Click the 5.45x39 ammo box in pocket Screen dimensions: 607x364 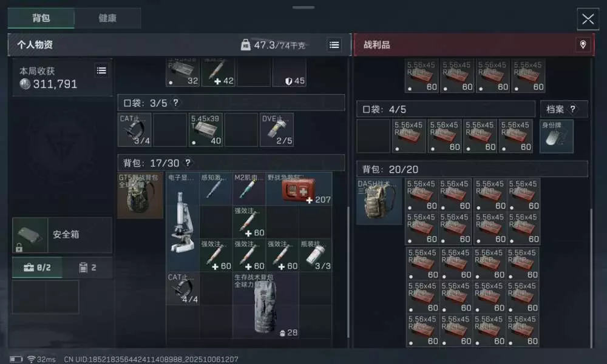[206, 130]
